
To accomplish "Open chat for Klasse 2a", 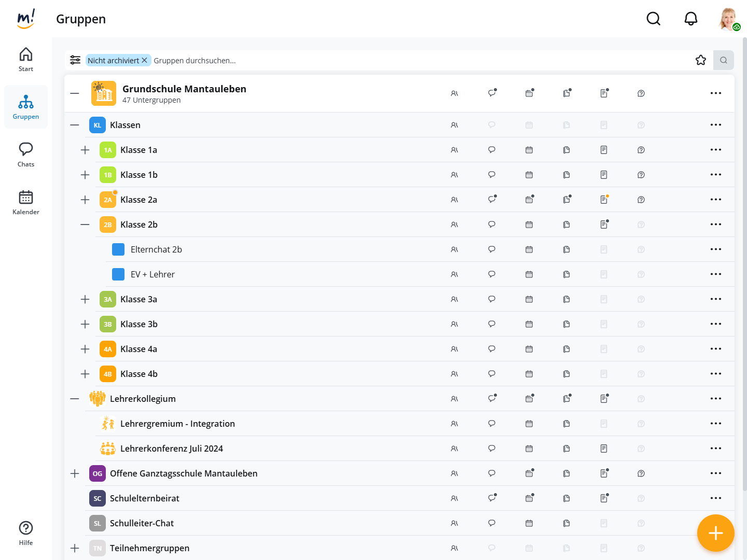I will click(492, 200).
